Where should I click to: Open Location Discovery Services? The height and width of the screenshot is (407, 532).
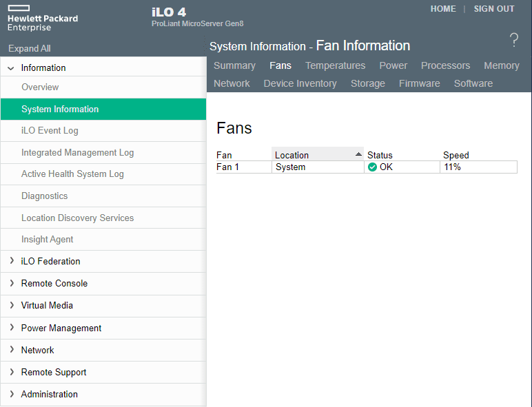click(103, 218)
